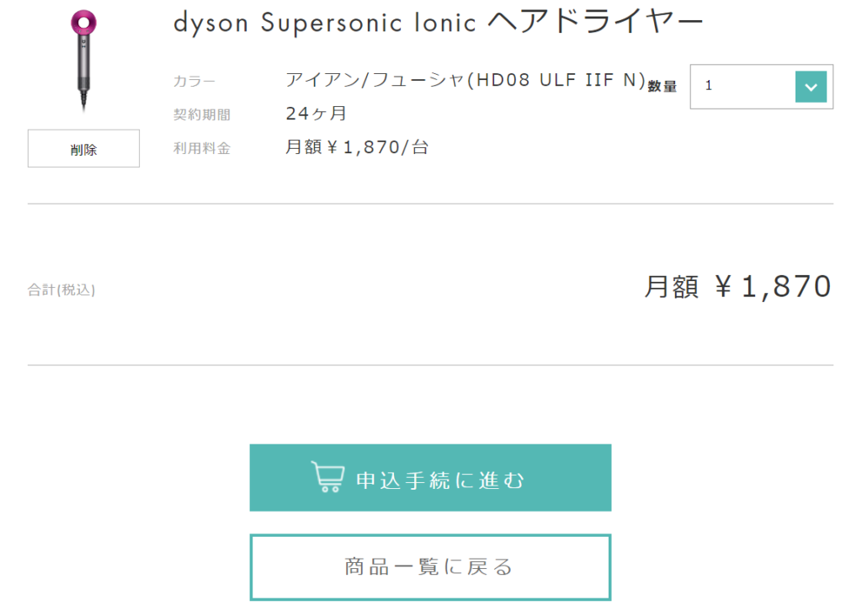Click the 24ヶ月 contract period value
Screen dimensions: 862x616
317,114
